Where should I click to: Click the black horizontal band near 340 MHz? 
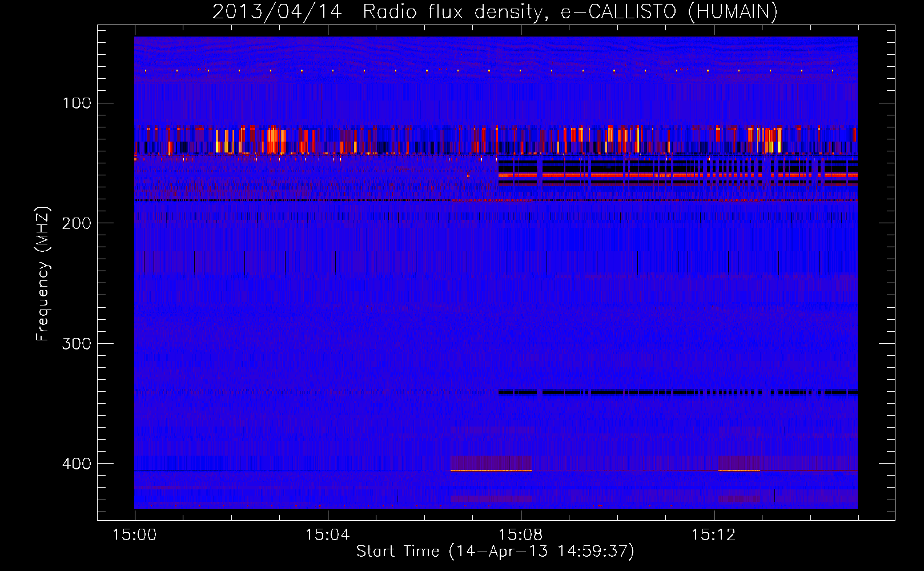click(678, 392)
